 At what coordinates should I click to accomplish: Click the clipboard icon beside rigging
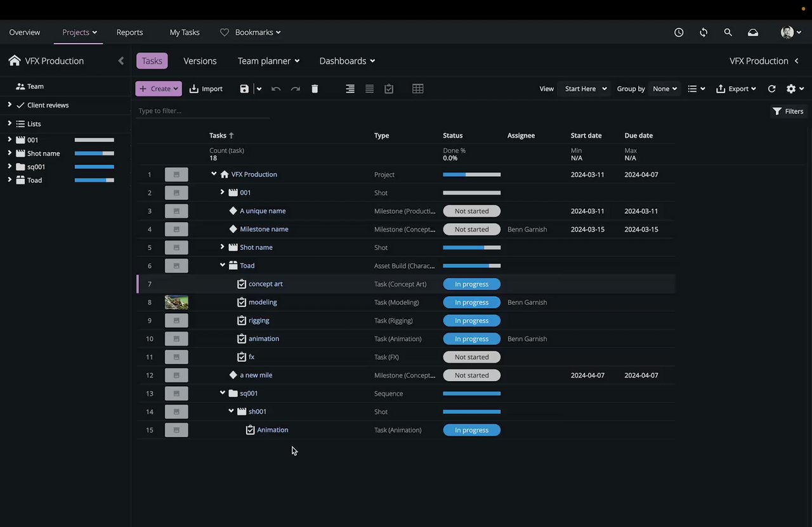point(242,320)
